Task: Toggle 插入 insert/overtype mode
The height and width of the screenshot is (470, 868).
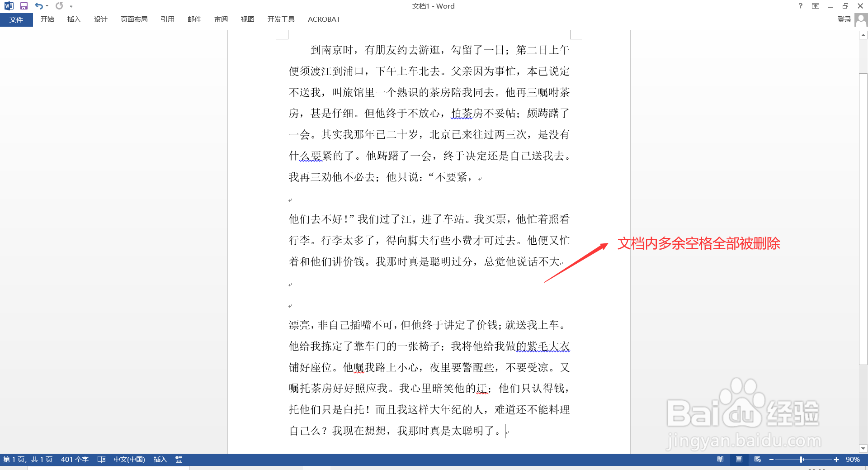Action: point(160,460)
